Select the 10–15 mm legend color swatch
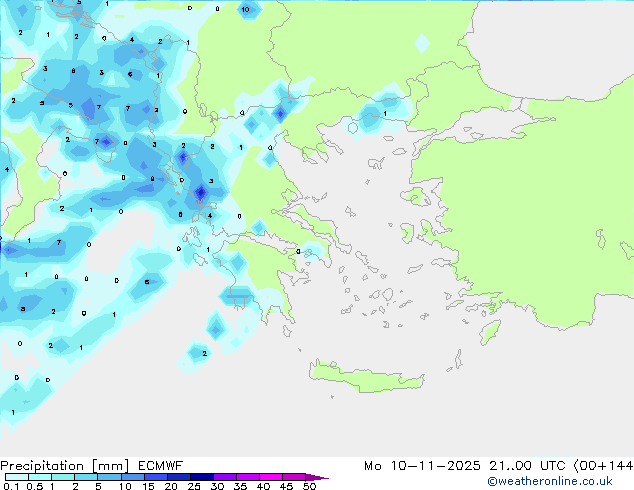 pyautogui.click(x=132, y=477)
